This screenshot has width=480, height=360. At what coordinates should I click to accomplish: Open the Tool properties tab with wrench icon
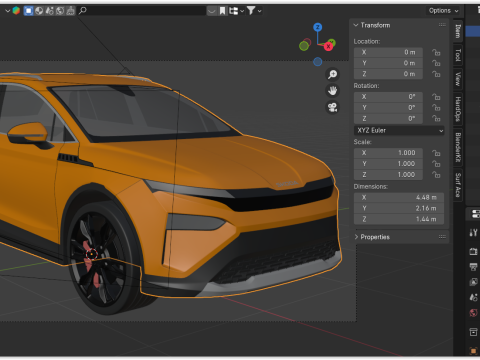pos(473,233)
